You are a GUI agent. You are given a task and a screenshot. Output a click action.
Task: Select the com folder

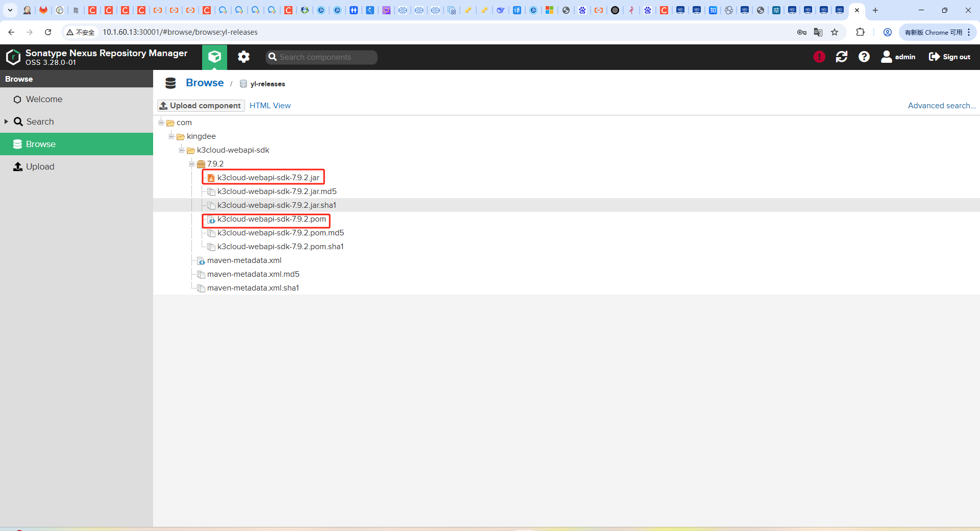pos(184,123)
